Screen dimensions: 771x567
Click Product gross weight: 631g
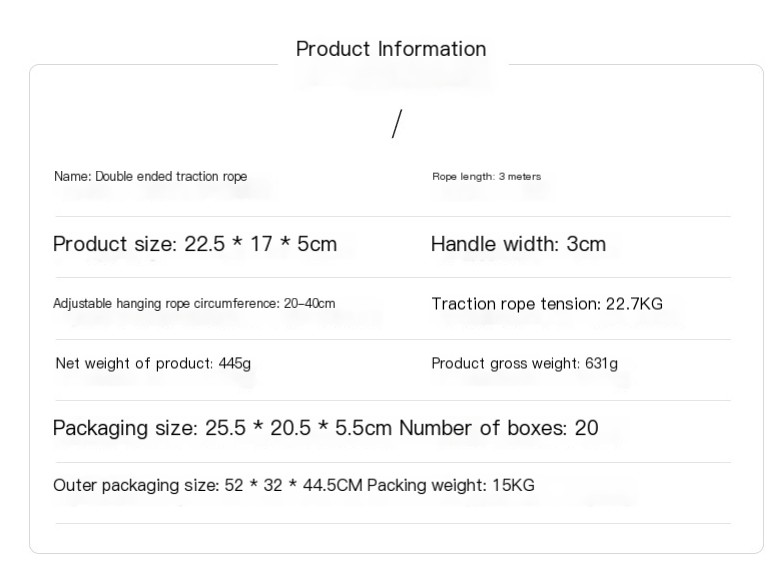525,363
